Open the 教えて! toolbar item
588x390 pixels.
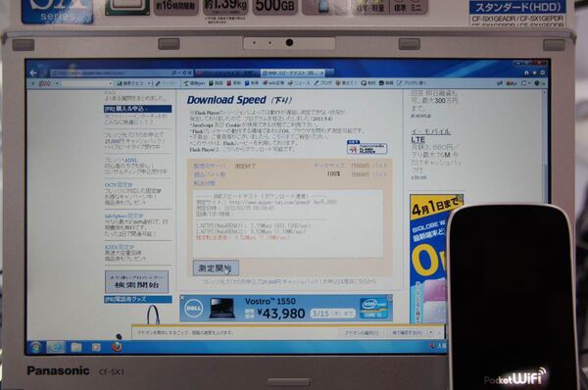(347, 83)
